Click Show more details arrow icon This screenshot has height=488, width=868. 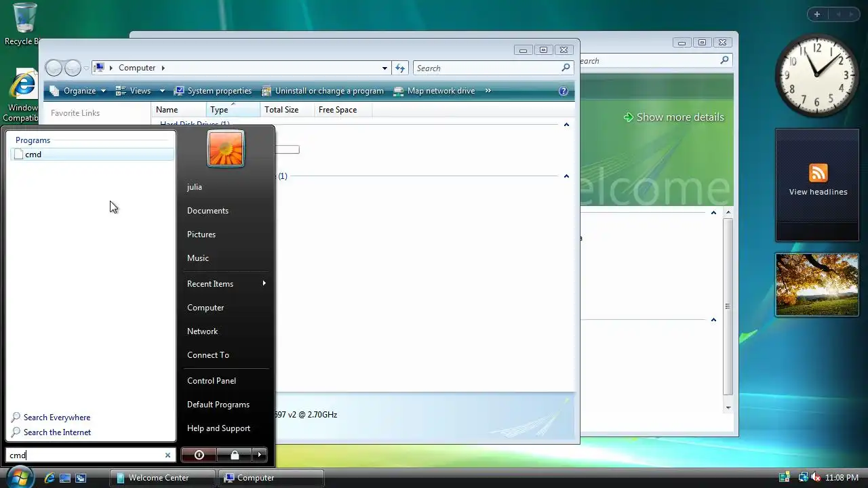click(x=629, y=117)
